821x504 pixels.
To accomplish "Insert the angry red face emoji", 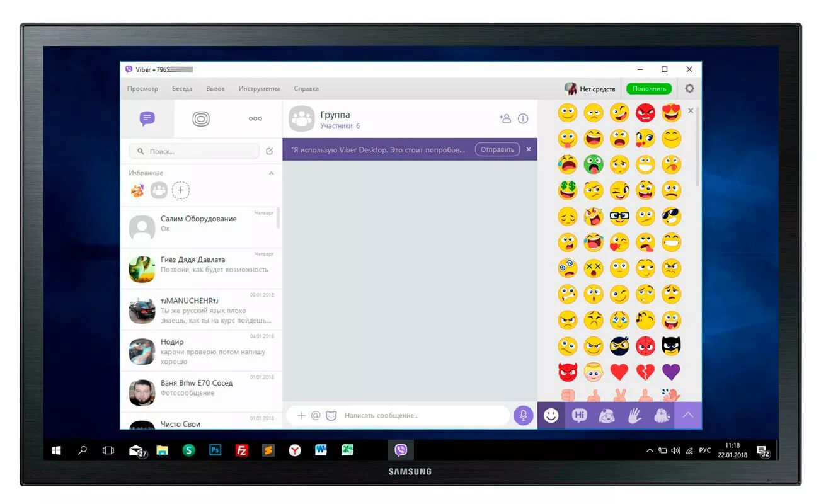I will 645,113.
